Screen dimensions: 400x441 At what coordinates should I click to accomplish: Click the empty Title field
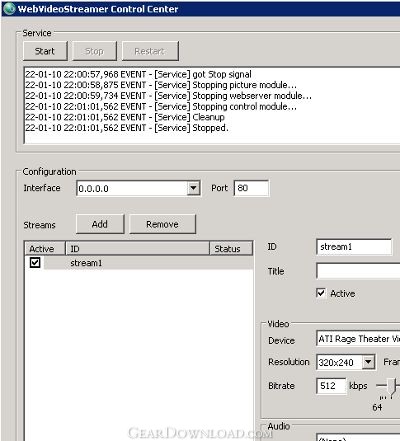[x=358, y=271]
